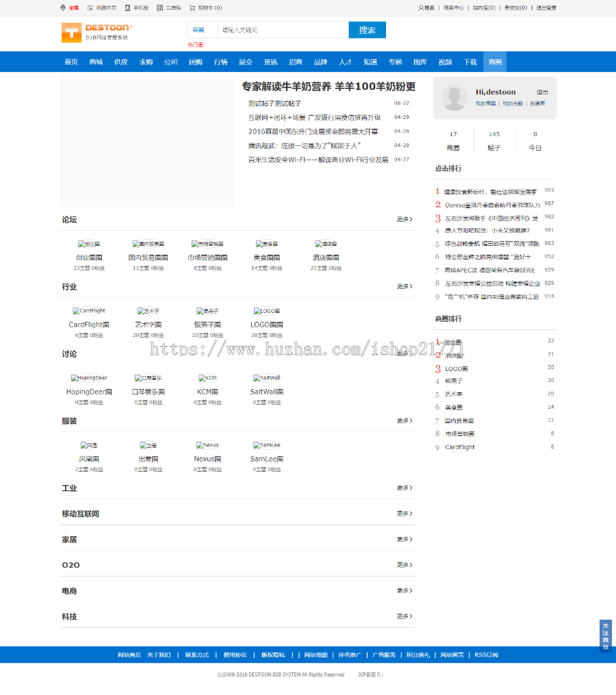The image size is (616, 695).
Task: Open the 手机版 mobile version icon
Action: click(127, 8)
